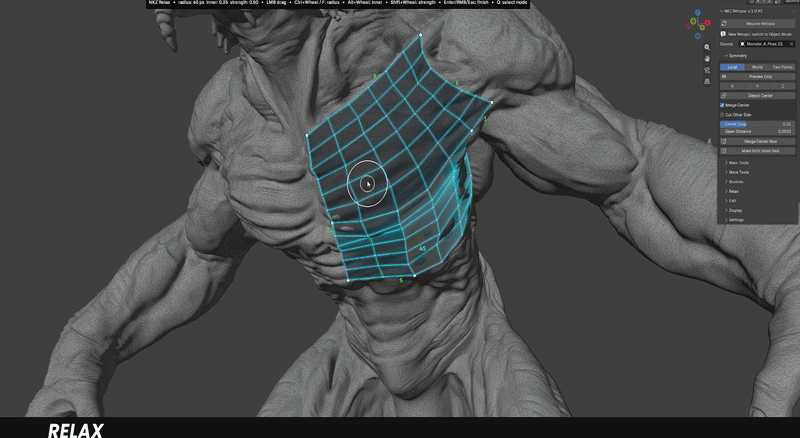800x438 pixels.
Task: Click the NKZ Relax status header text
Action: 338,3
